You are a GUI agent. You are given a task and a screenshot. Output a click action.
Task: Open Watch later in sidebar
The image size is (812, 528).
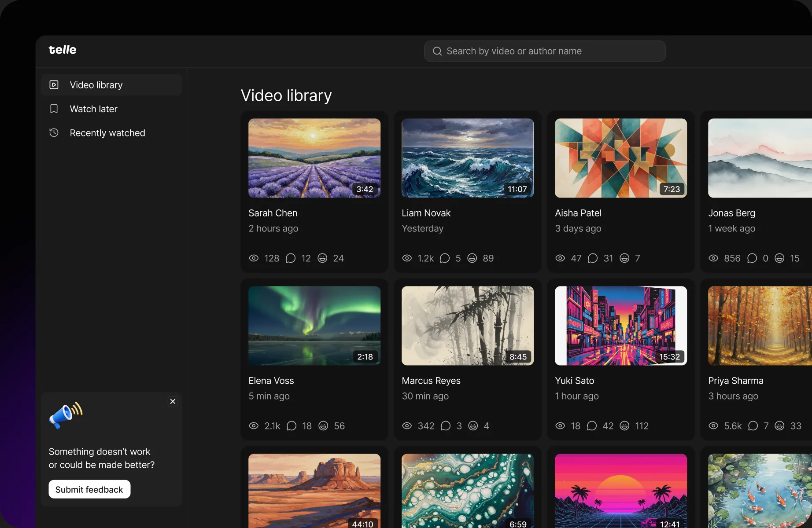coord(111,109)
